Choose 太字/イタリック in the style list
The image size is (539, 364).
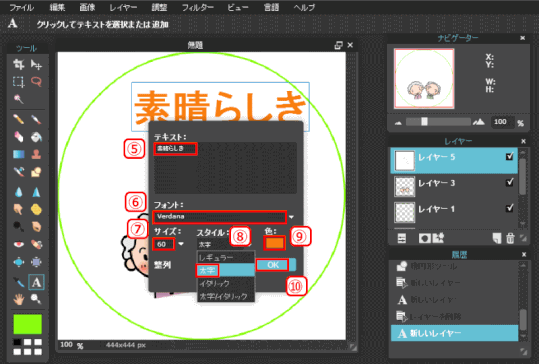226,296
